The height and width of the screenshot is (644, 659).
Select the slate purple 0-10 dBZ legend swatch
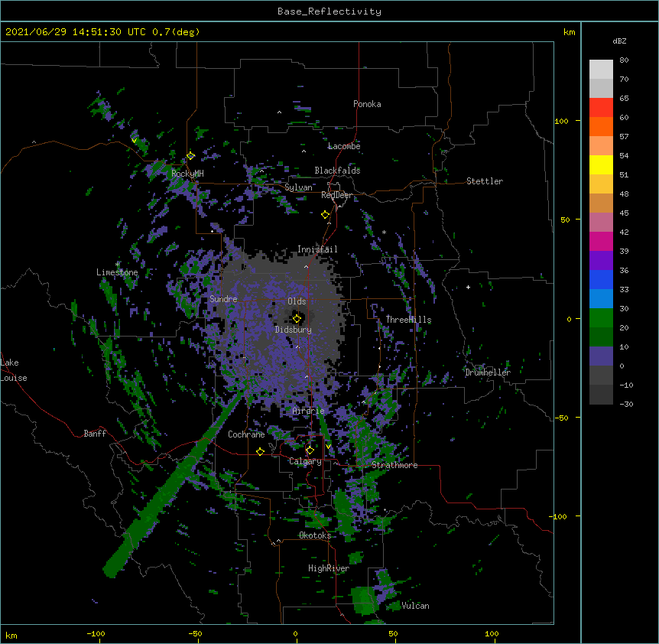click(x=601, y=356)
